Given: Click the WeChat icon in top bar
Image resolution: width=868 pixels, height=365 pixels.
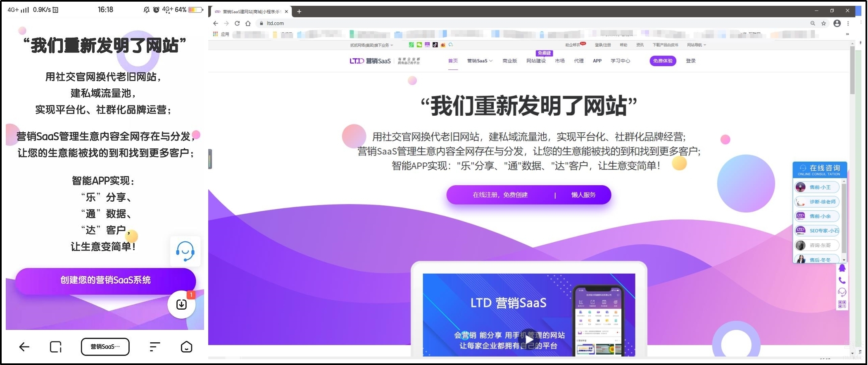Looking at the screenshot, I should [419, 45].
